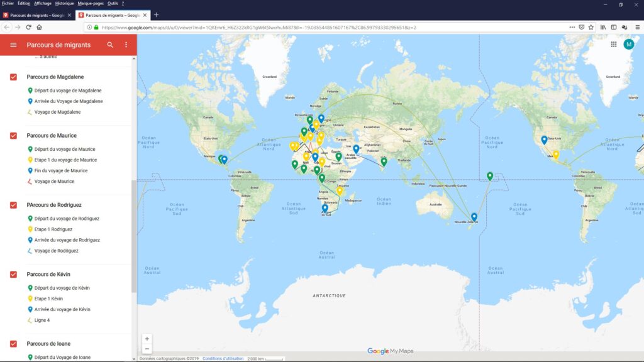Click the Google account avatar M
The height and width of the screenshot is (362, 644).
coord(628,45)
